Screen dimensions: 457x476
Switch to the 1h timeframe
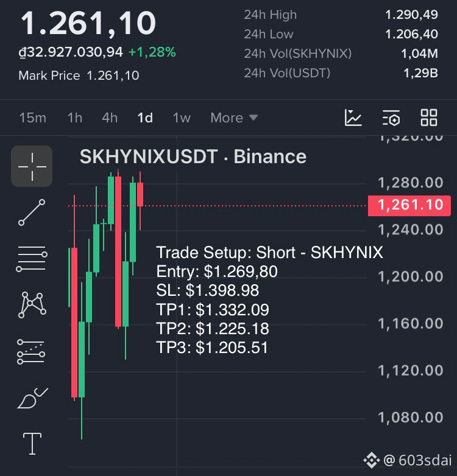tap(75, 118)
